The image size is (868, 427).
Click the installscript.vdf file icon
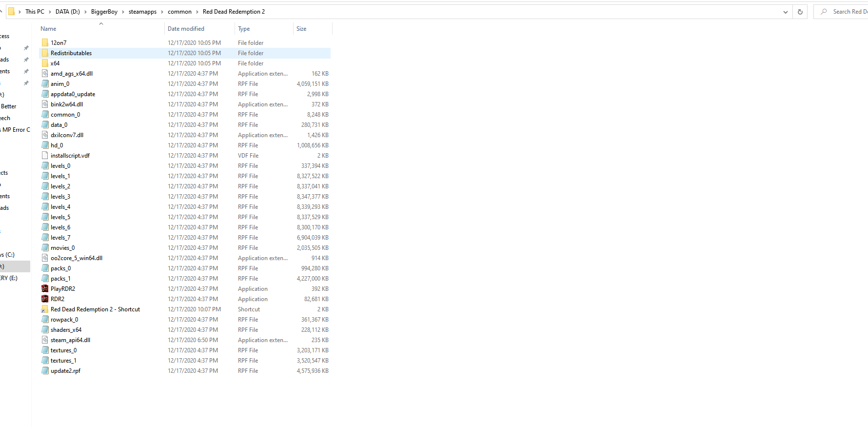click(x=45, y=155)
